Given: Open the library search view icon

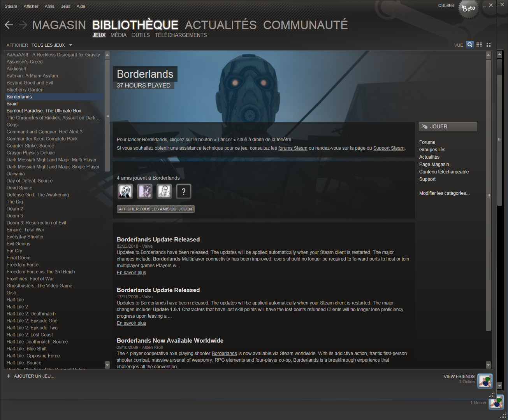Looking at the screenshot, I should coord(470,45).
